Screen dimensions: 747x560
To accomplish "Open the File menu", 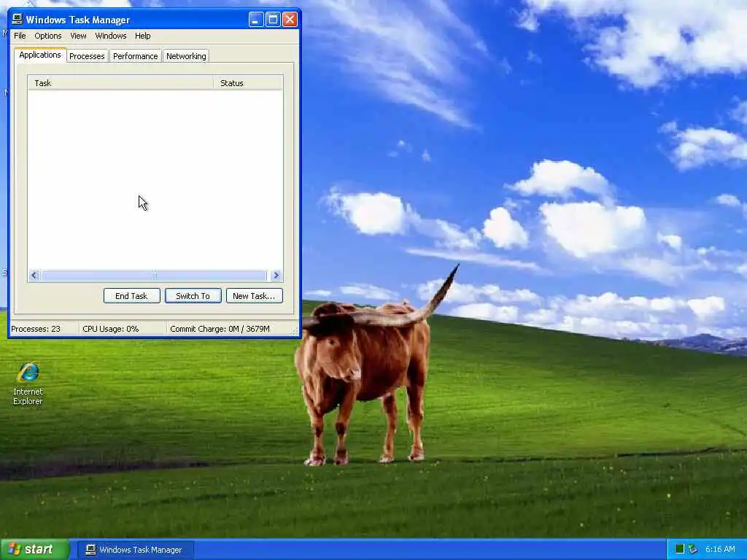I will tap(20, 36).
